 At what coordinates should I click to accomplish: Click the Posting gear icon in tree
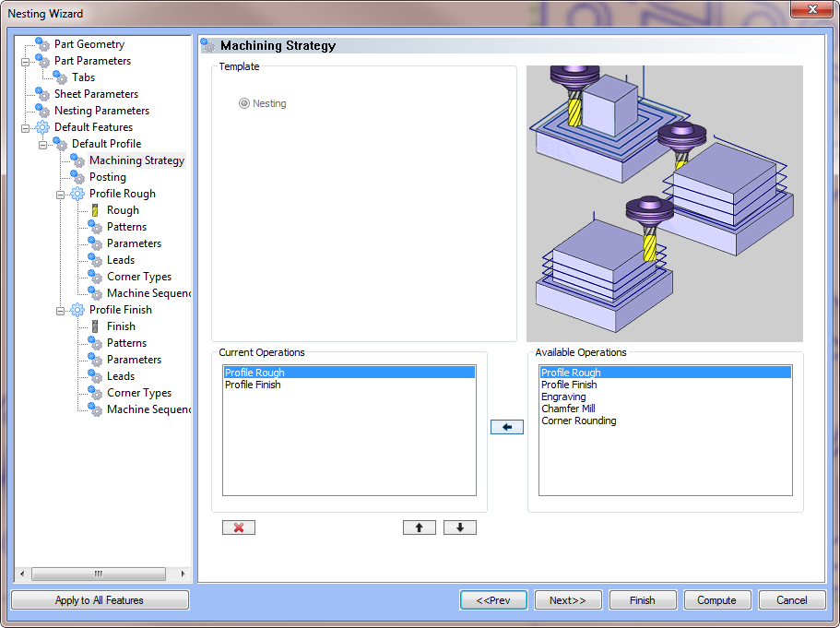[x=77, y=177]
